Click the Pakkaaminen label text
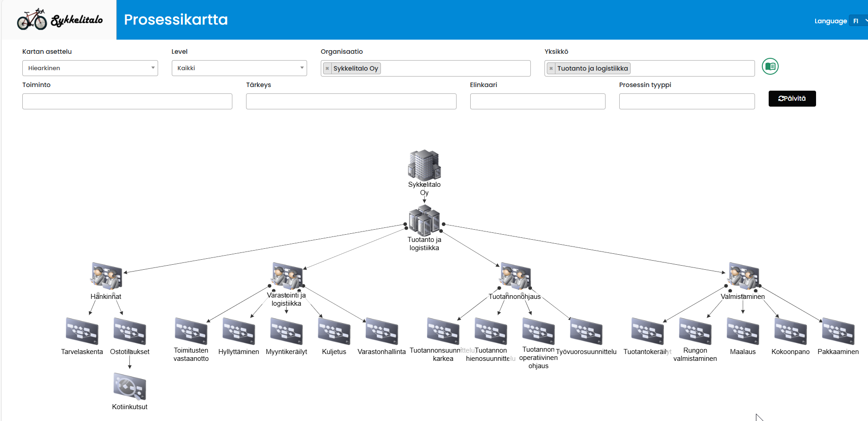Screen dimensions: 868x421 [838, 352]
